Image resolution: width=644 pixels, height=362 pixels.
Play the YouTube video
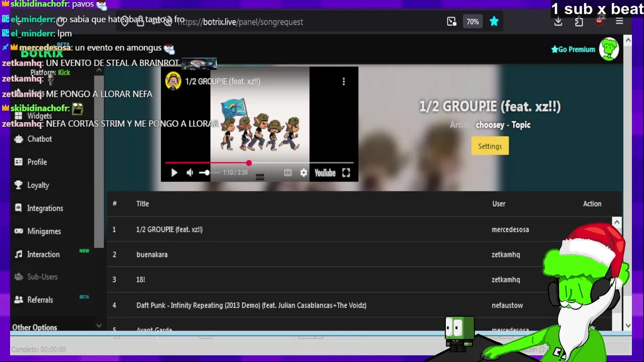tap(174, 173)
